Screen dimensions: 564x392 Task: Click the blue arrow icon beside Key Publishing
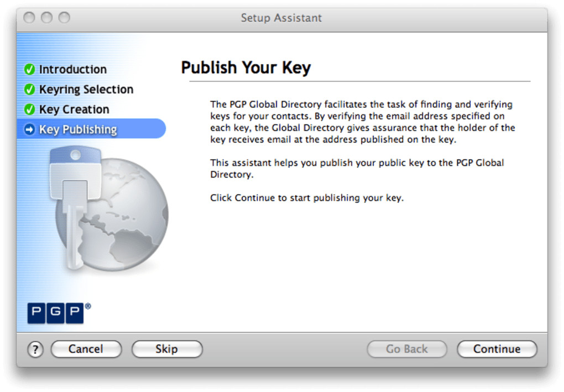click(x=30, y=130)
